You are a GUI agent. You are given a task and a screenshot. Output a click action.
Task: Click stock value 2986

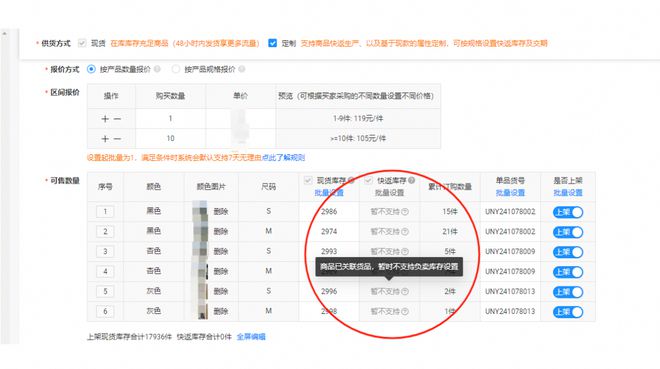tap(329, 211)
